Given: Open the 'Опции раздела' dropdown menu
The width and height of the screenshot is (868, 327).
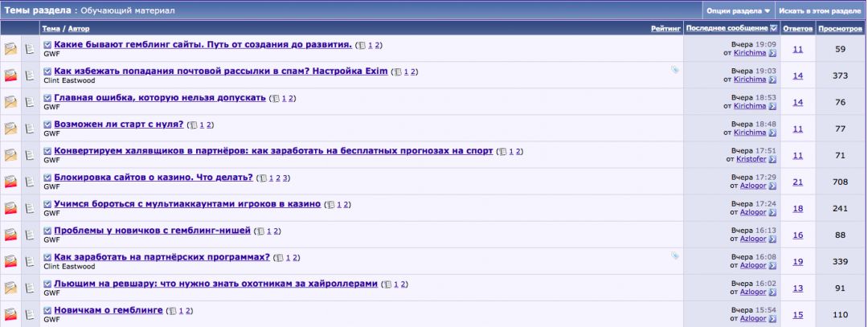Looking at the screenshot, I should 739,10.
